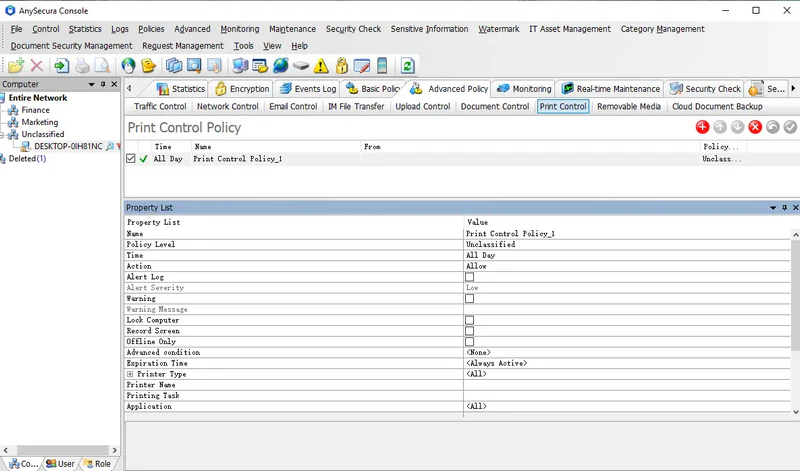
Task: Click the print preview magnifier page icon
Action: 103,65
